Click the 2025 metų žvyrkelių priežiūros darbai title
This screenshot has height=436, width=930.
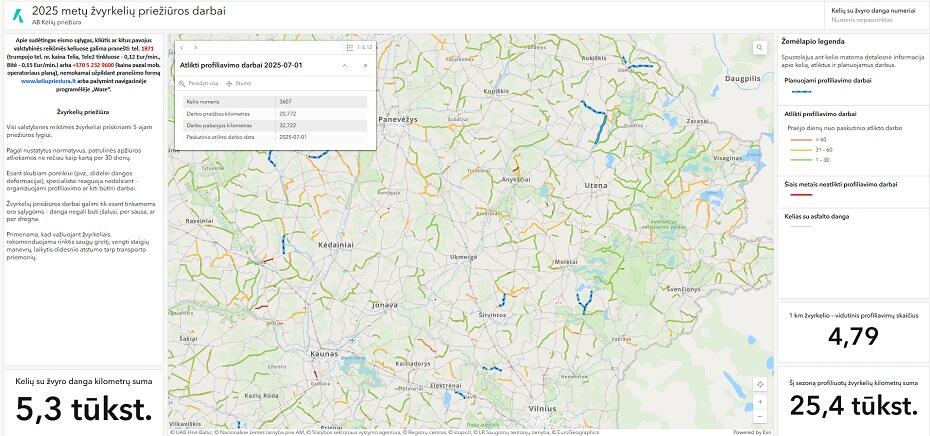tap(129, 11)
